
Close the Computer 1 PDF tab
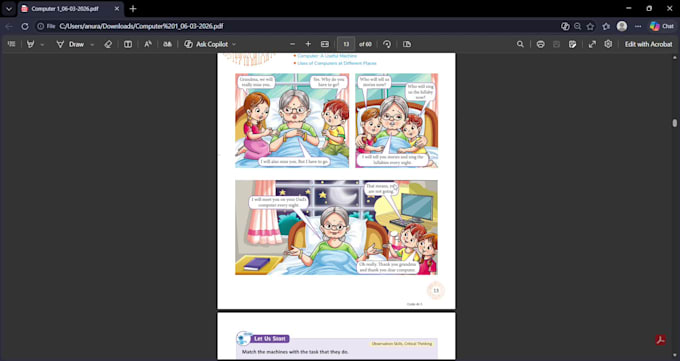pos(117,9)
